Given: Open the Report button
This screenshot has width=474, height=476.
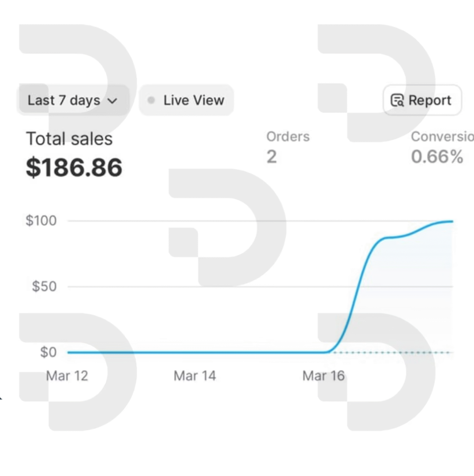Looking at the screenshot, I should tap(422, 100).
